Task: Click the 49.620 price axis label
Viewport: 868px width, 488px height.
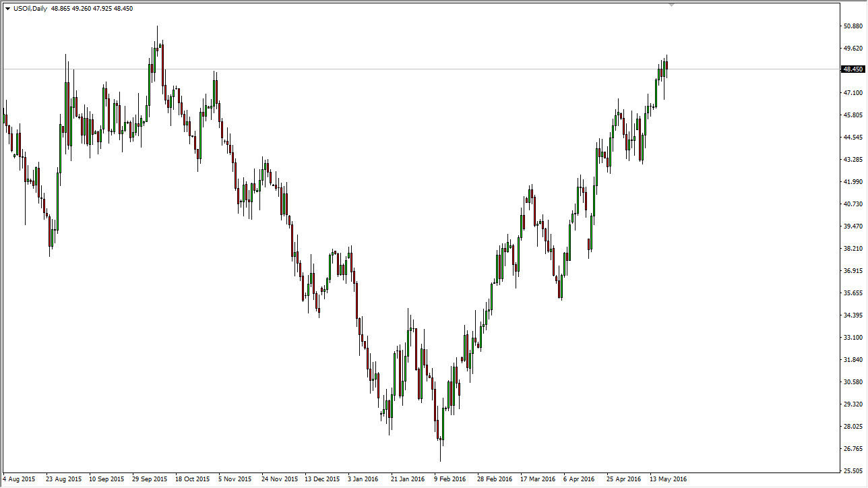Action: tap(852, 49)
